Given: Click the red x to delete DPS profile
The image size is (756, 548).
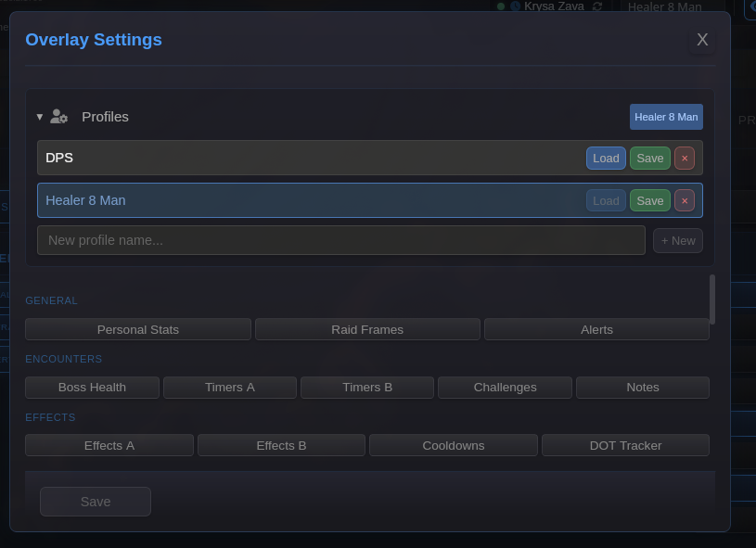Looking at the screenshot, I should click(685, 158).
